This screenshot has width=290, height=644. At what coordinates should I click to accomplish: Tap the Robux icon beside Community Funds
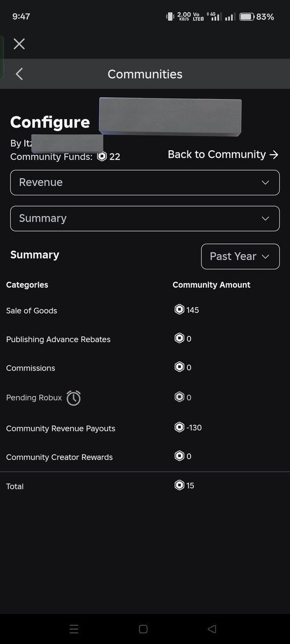coord(102,157)
